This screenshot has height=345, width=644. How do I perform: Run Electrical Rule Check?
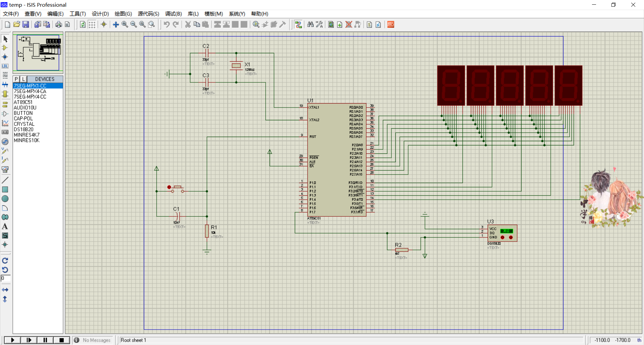pyautogui.click(x=378, y=24)
